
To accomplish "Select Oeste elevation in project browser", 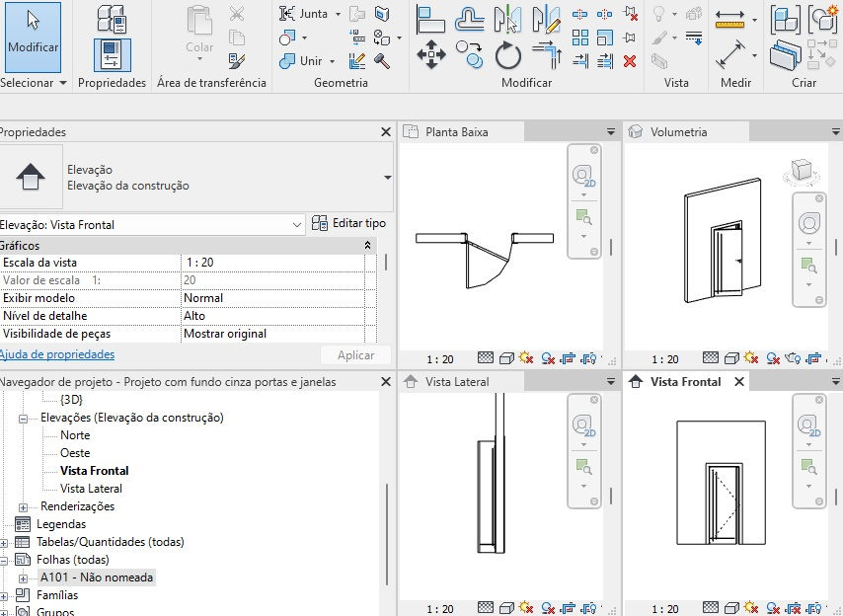I will coord(75,453).
